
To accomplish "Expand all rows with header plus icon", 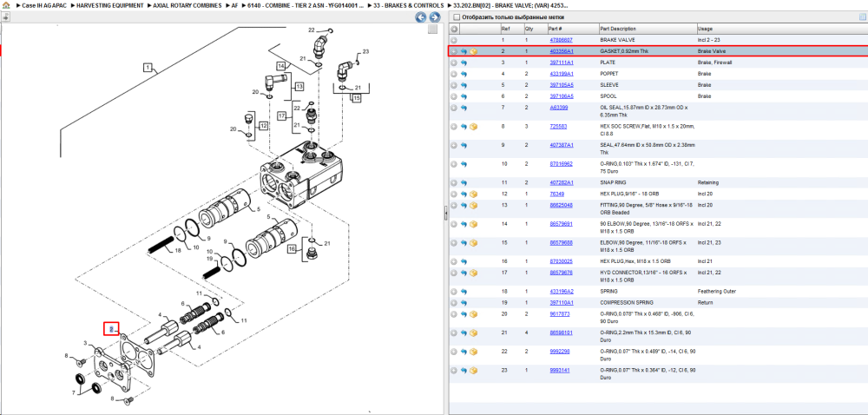I will pos(454,29).
